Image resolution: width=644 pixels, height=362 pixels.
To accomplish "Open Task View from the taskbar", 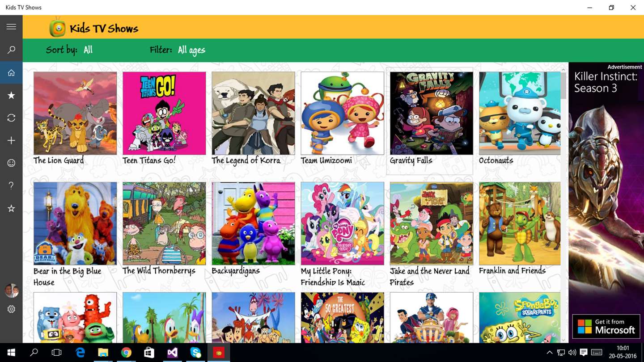I will (57, 353).
